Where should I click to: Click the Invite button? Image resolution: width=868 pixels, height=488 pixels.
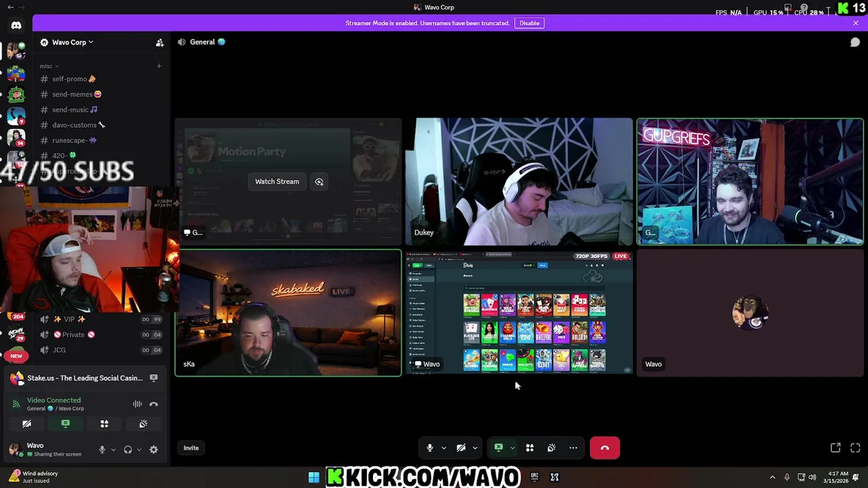(191, 448)
